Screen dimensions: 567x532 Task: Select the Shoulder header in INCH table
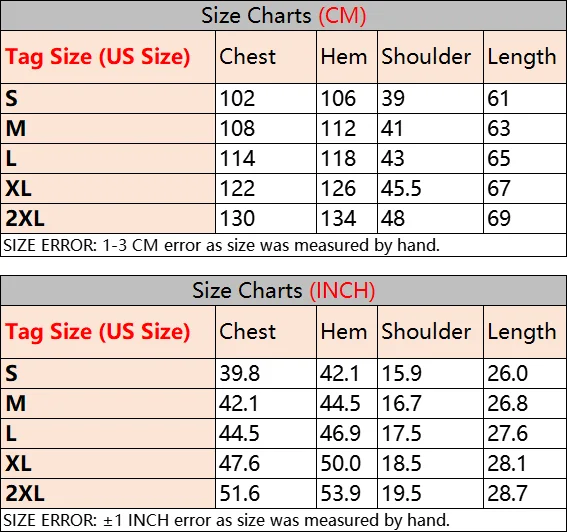point(426,332)
